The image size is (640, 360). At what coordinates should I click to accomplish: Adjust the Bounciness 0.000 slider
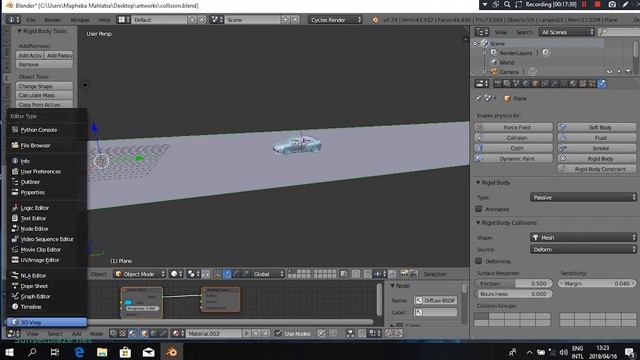513,293
